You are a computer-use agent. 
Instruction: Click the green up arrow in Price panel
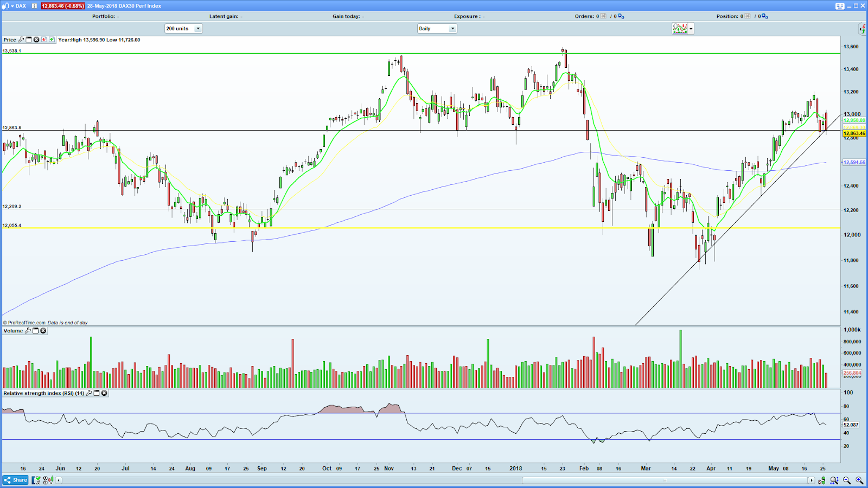[x=52, y=40]
